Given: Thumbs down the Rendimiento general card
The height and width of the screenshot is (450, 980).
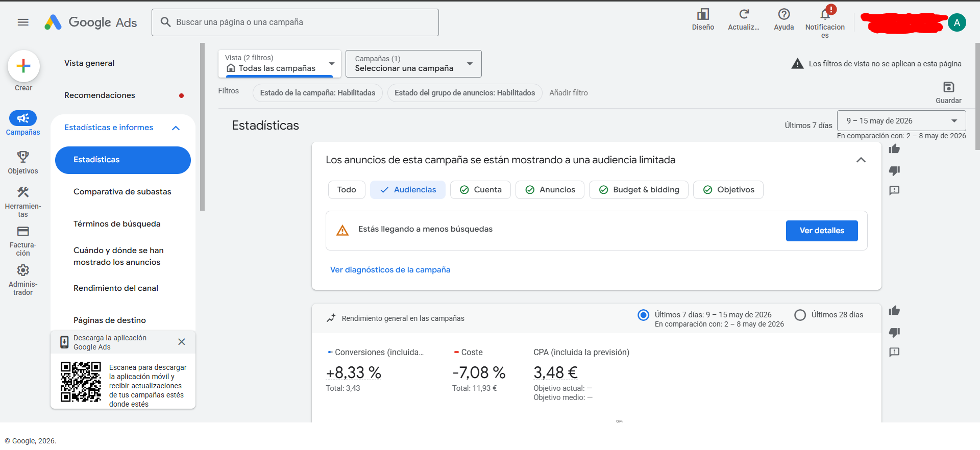Looking at the screenshot, I should (894, 332).
